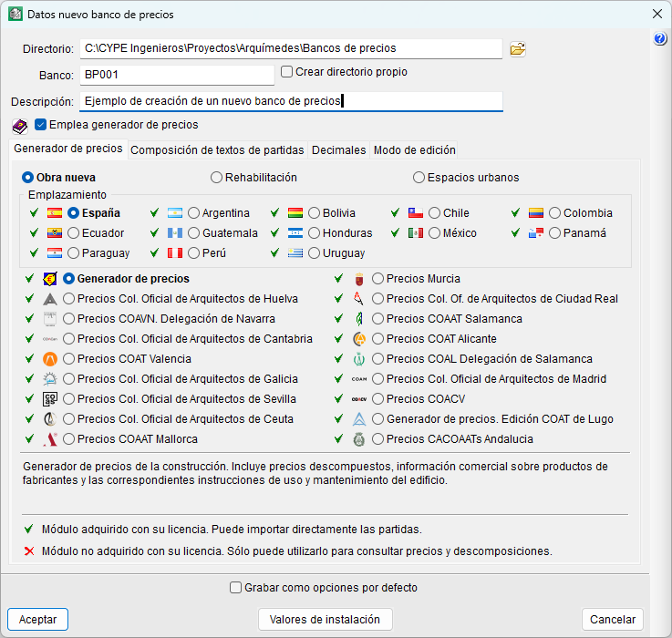The image size is (672, 638).
Task: Click the Huelva architects triangle logo
Action: [x=50, y=299]
